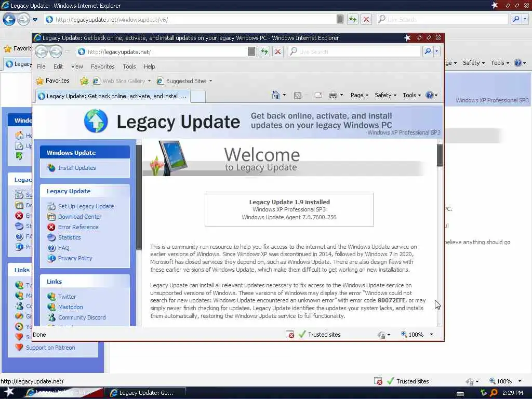
Task: Open the Download Center link
Action: (x=79, y=217)
